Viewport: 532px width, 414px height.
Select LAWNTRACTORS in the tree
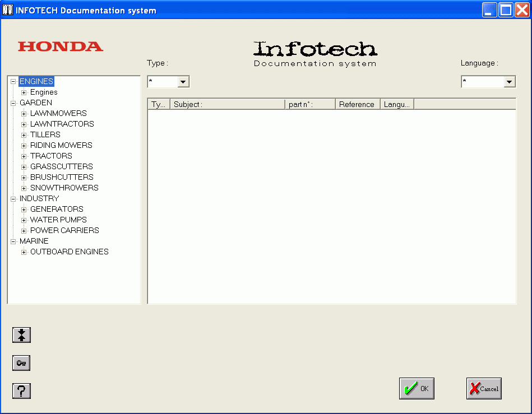point(62,124)
